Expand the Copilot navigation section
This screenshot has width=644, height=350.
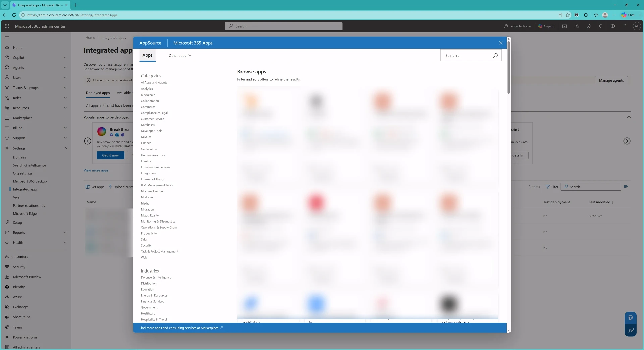[65, 58]
